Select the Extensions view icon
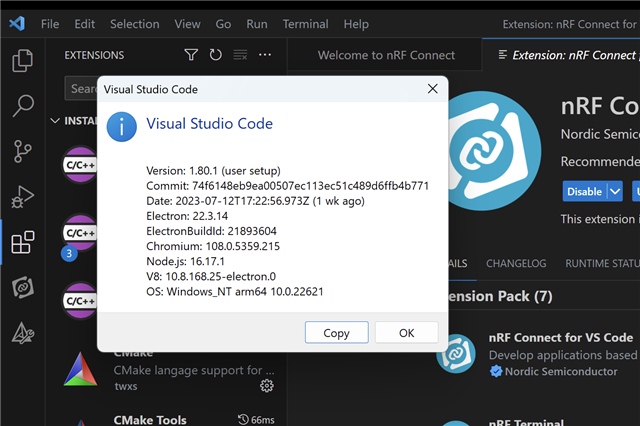Image resolution: width=640 pixels, height=426 pixels. 22,242
